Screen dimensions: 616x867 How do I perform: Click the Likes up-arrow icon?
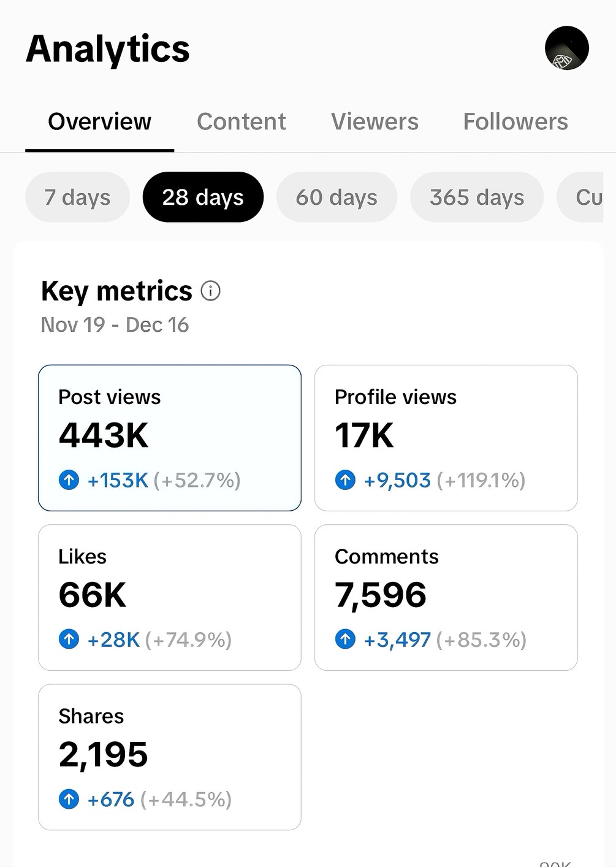(x=69, y=640)
